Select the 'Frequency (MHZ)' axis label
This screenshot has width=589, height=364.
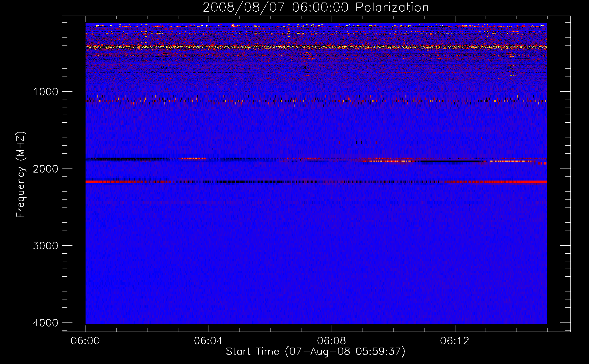pos(21,175)
